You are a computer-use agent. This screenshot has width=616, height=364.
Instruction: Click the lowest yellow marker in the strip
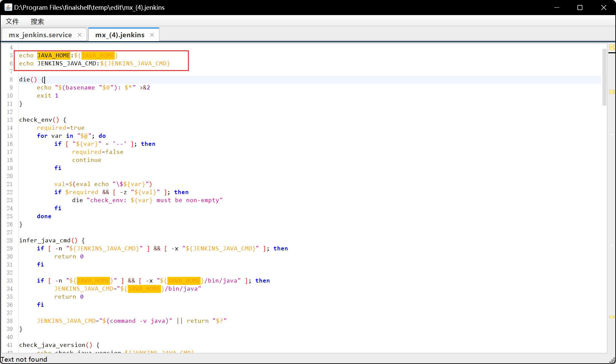(612, 317)
